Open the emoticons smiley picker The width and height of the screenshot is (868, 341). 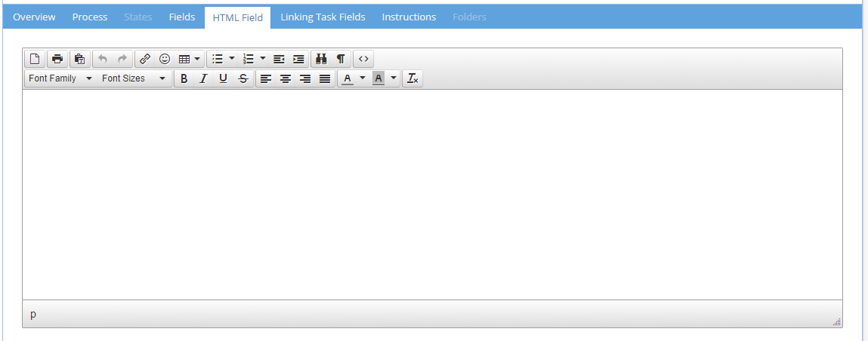click(x=165, y=59)
